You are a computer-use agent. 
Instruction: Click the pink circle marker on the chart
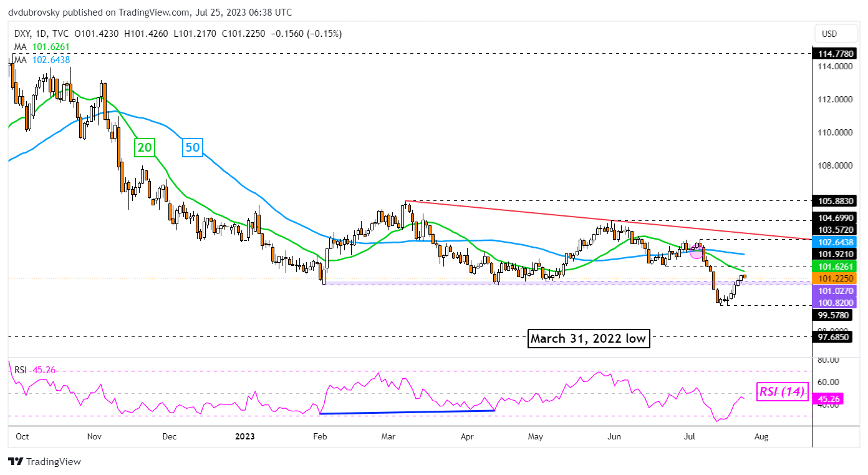[x=697, y=253]
